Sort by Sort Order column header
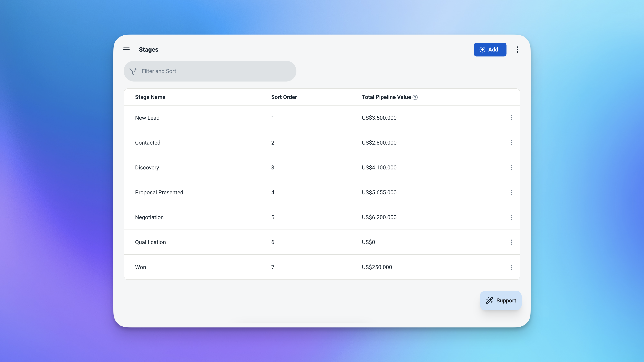 coord(284,97)
